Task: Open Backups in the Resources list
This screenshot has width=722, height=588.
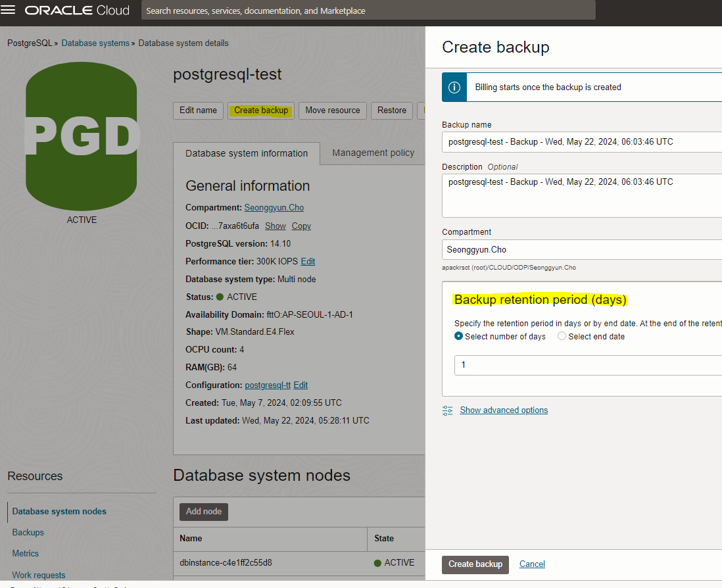Action: (x=28, y=532)
